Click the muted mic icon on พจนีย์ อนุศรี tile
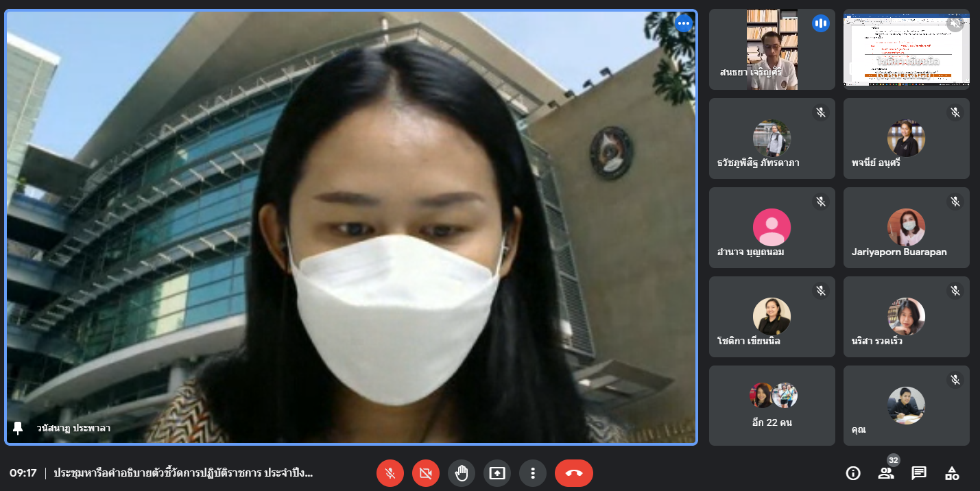980x491 pixels. pos(955,112)
